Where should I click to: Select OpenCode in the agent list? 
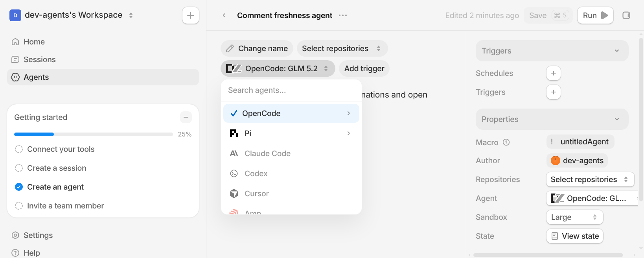click(x=291, y=113)
